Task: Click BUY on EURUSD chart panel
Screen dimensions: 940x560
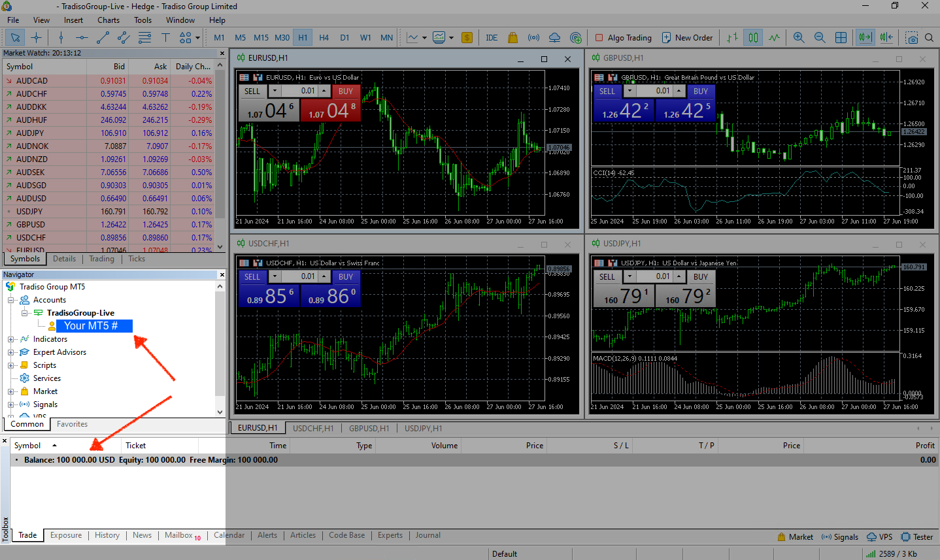Action: click(x=346, y=91)
